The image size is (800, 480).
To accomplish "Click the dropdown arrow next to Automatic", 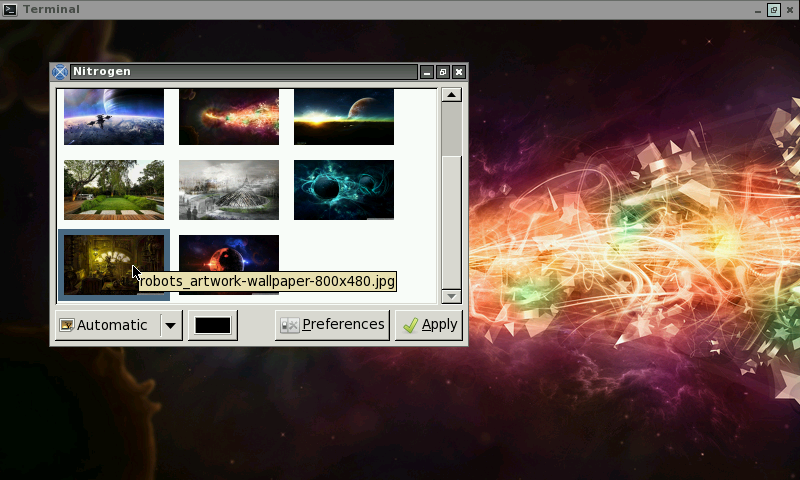I will (171, 325).
